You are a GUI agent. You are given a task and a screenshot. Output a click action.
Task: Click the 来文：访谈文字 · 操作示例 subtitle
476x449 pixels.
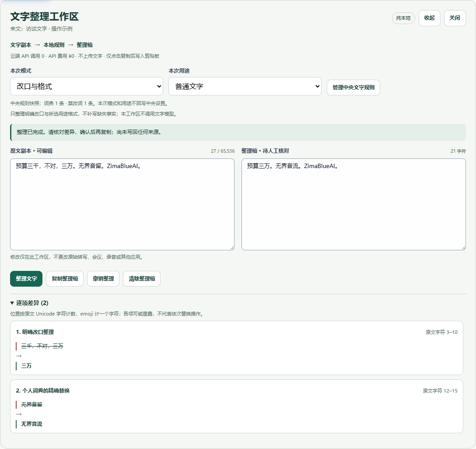point(41,29)
